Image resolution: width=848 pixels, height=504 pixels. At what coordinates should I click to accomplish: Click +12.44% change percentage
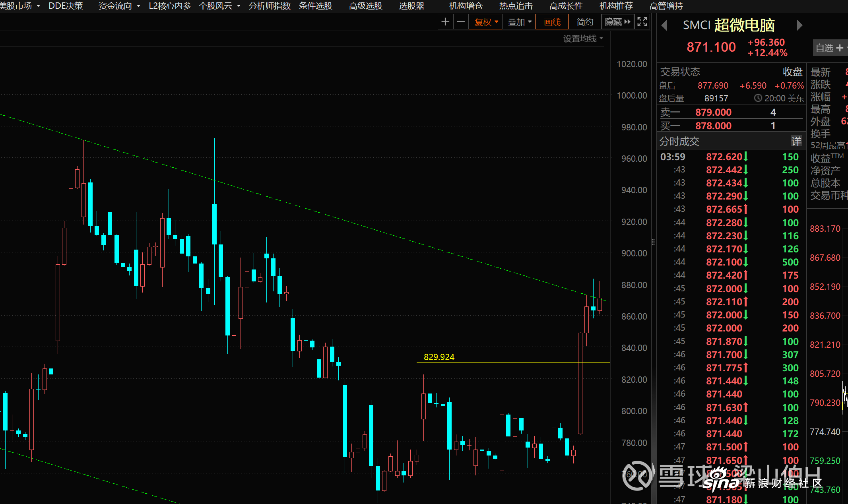767,53
